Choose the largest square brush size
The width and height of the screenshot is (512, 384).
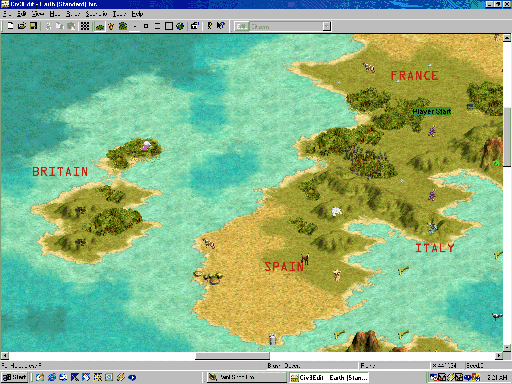click(169, 26)
